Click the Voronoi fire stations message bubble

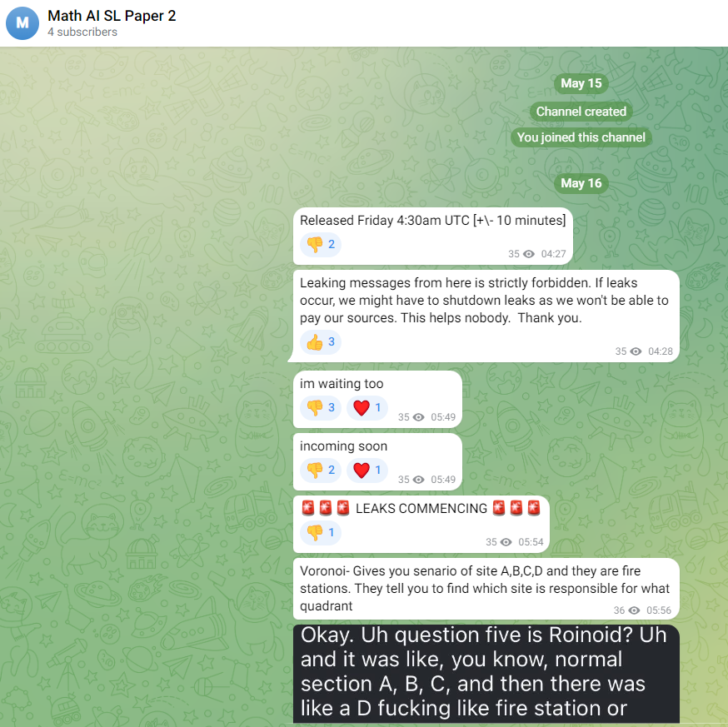click(x=486, y=588)
